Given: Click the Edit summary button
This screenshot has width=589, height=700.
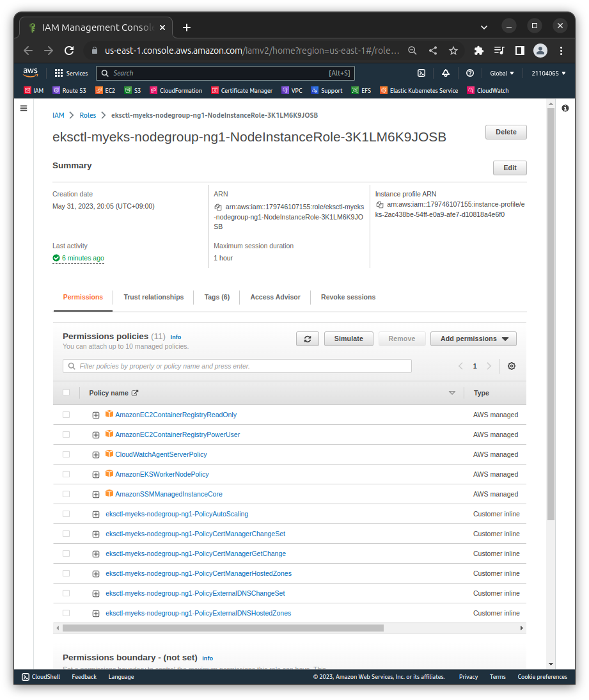Looking at the screenshot, I should coord(510,168).
